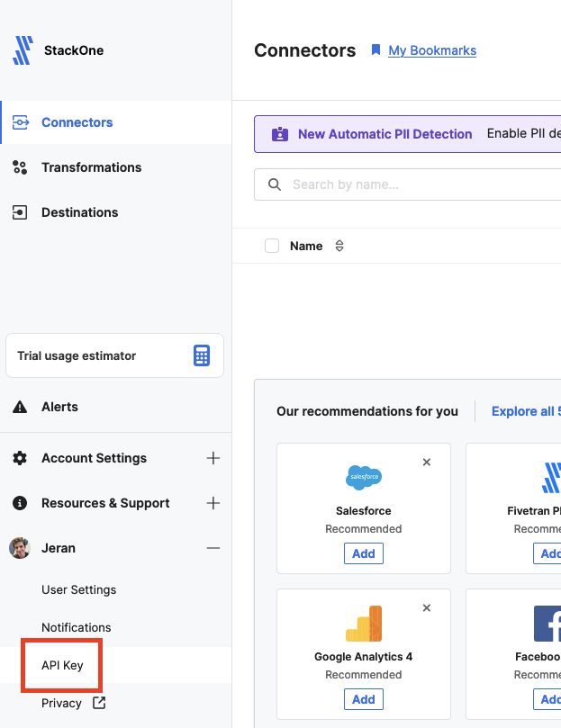The height and width of the screenshot is (728, 561).
Task: Add the Salesforce connector
Action: click(x=363, y=553)
